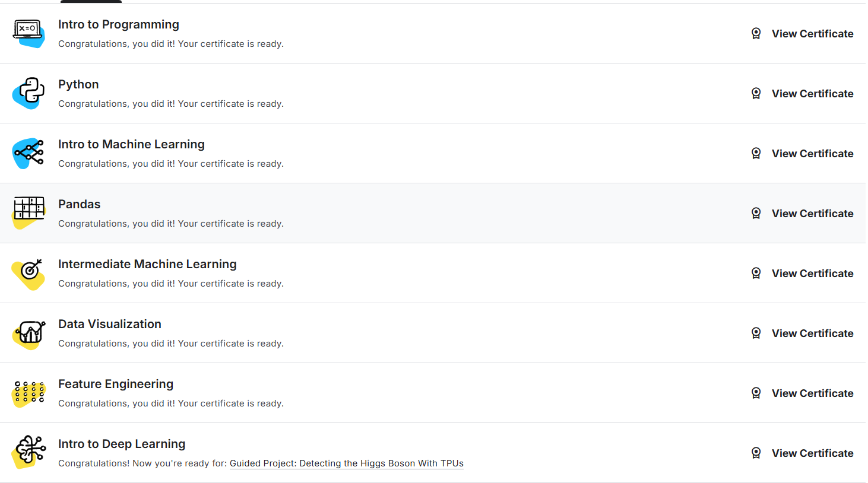
Task: Click the Python course snake icon
Action: [28, 93]
